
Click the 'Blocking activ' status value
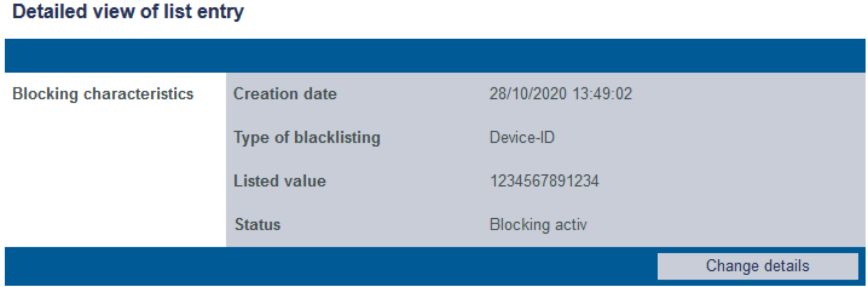[x=538, y=224]
